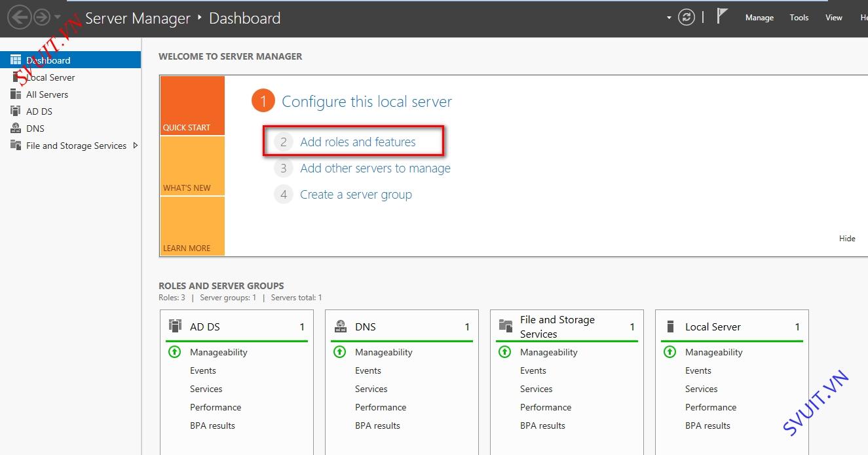Open All Servers in sidebar

pos(47,94)
